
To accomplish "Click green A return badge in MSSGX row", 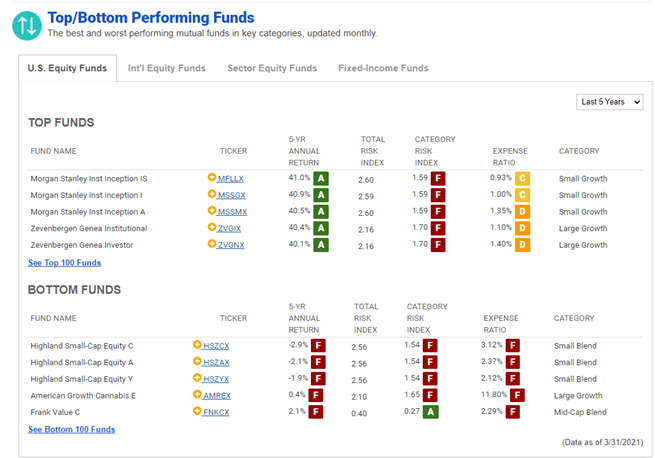I will (321, 195).
